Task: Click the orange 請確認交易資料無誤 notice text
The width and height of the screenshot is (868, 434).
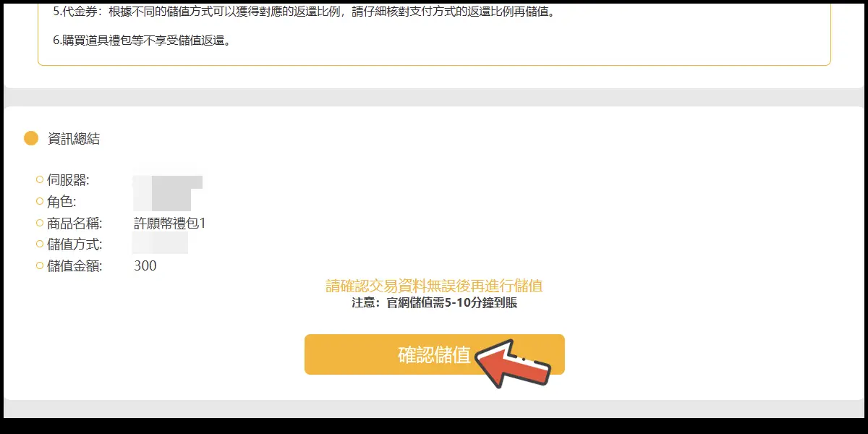Action: click(x=434, y=286)
